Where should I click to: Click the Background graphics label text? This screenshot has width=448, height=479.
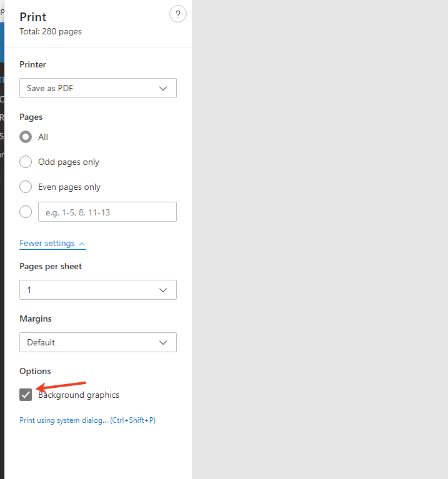79,395
